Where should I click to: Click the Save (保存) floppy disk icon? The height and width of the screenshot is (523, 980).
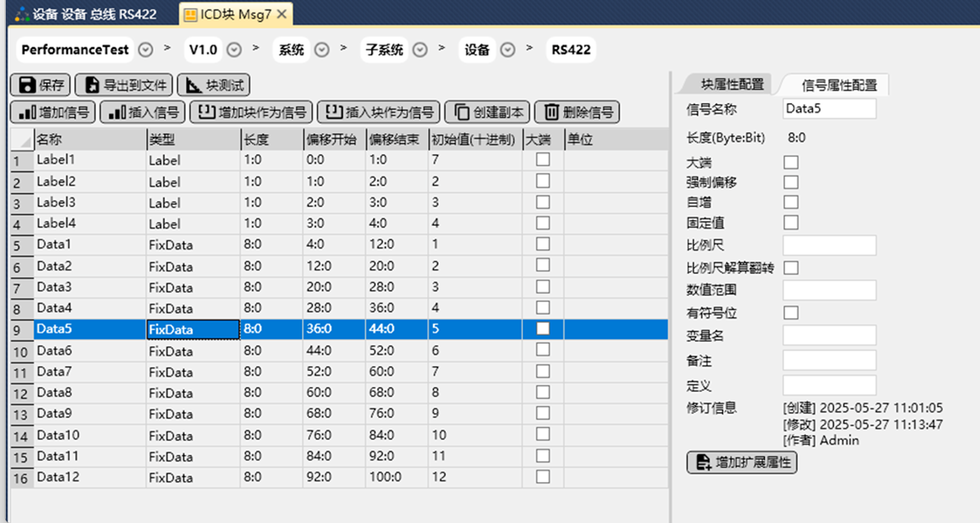point(27,85)
